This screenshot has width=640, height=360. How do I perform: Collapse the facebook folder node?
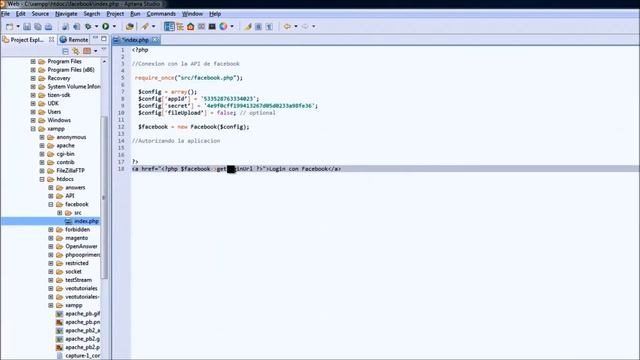(x=51, y=204)
